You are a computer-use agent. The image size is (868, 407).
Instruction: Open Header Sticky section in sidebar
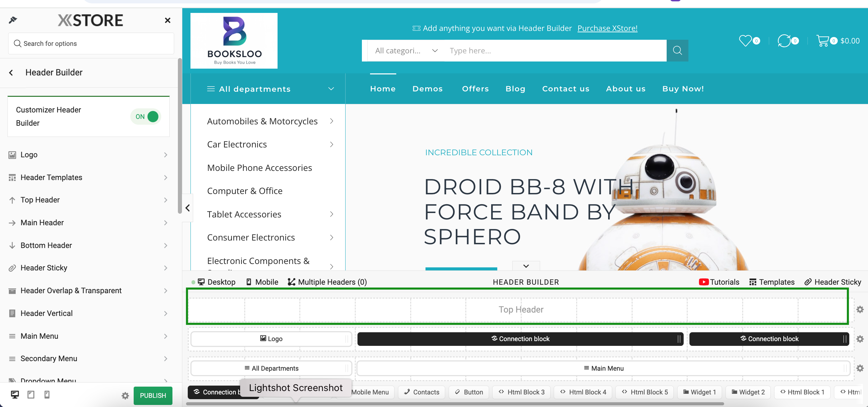[x=88, y=268]
